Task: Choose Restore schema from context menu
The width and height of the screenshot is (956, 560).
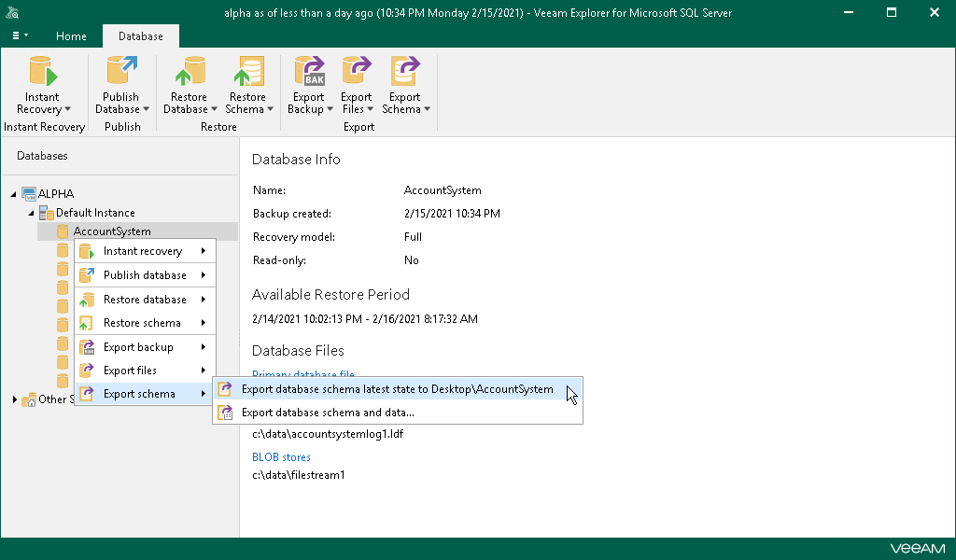Action: (x=145, y=323)
